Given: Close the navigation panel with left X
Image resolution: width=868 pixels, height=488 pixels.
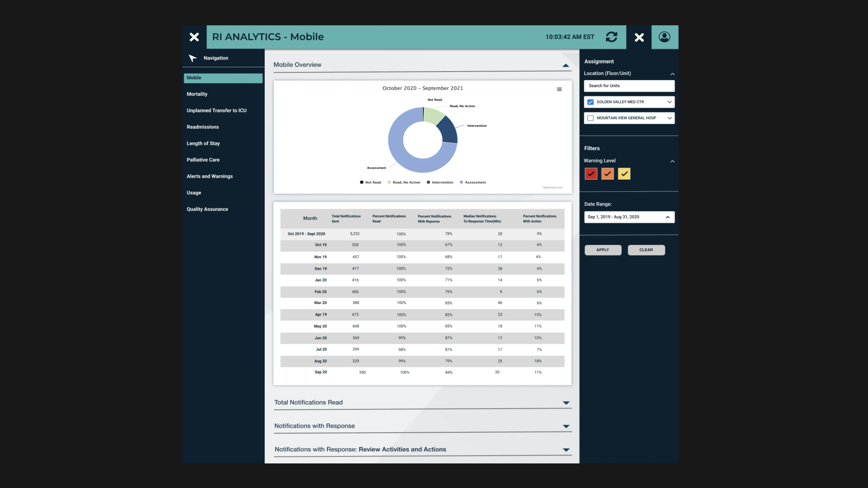Looking at the screenshot, I should [194, 37].
